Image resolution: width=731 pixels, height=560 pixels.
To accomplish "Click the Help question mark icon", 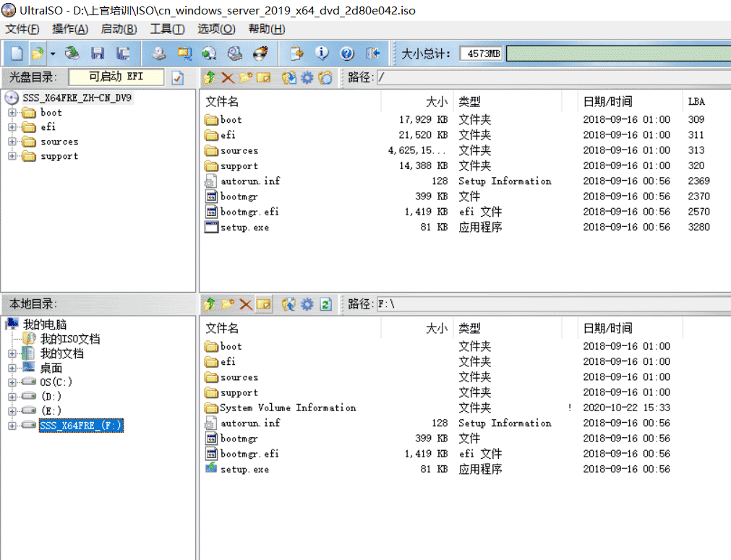I will (347, 53).
